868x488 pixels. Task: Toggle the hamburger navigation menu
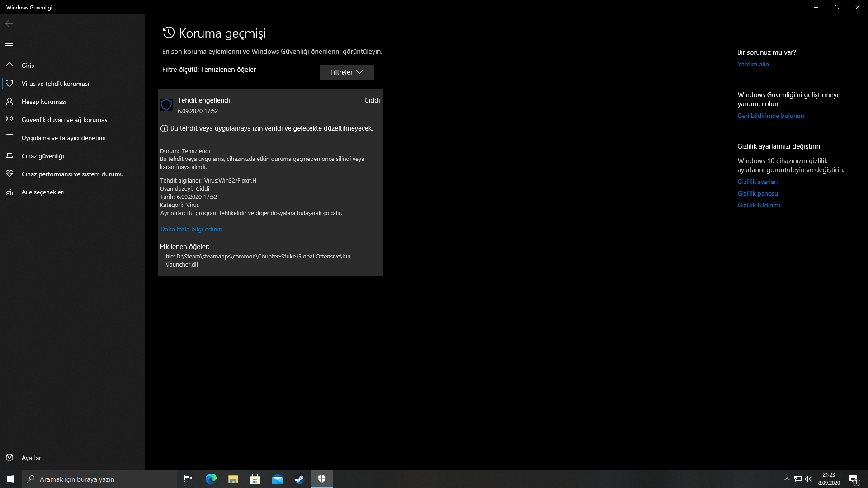pyautogui.click(x=9, y=43)
